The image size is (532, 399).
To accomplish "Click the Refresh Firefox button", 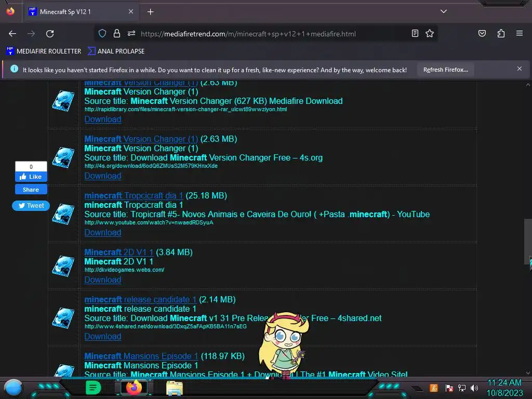I will coord(445,70).
